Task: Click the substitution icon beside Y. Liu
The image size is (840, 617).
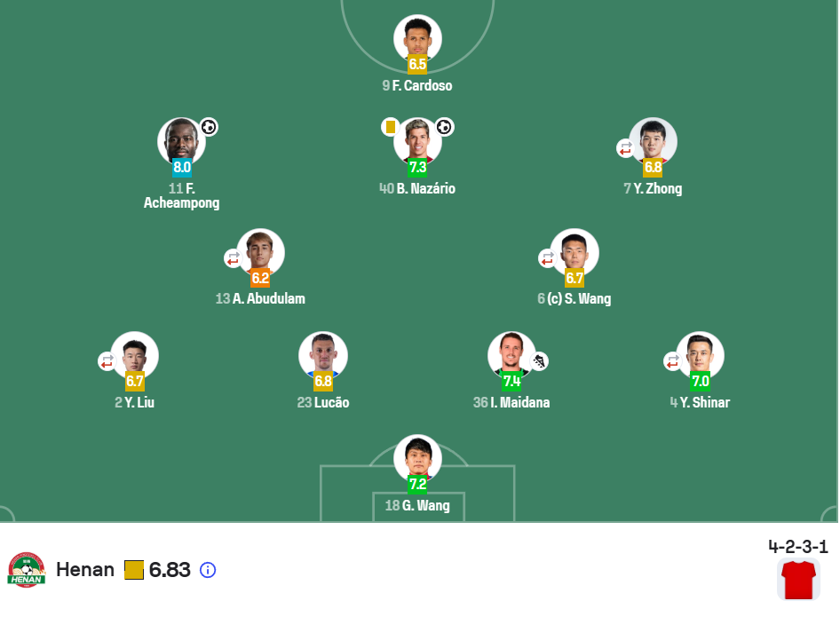Action: coord(107,361)
